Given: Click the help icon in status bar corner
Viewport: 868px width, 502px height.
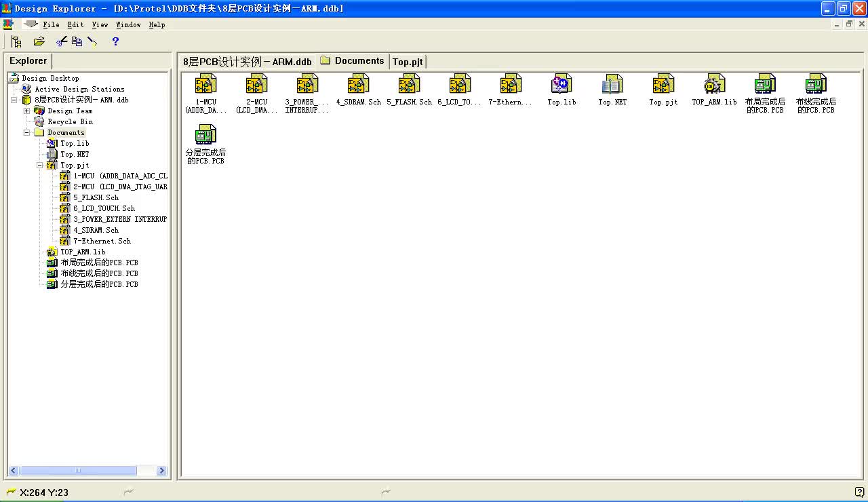Looking at the screenshot, I should pyautogui.click(x=860, y=492).
